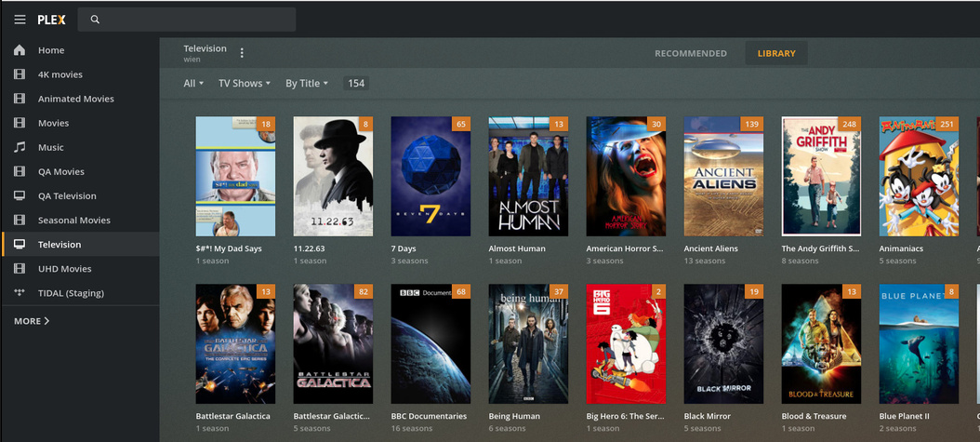
Task: Click the Home house icon
Action: [x=20, y=50]
